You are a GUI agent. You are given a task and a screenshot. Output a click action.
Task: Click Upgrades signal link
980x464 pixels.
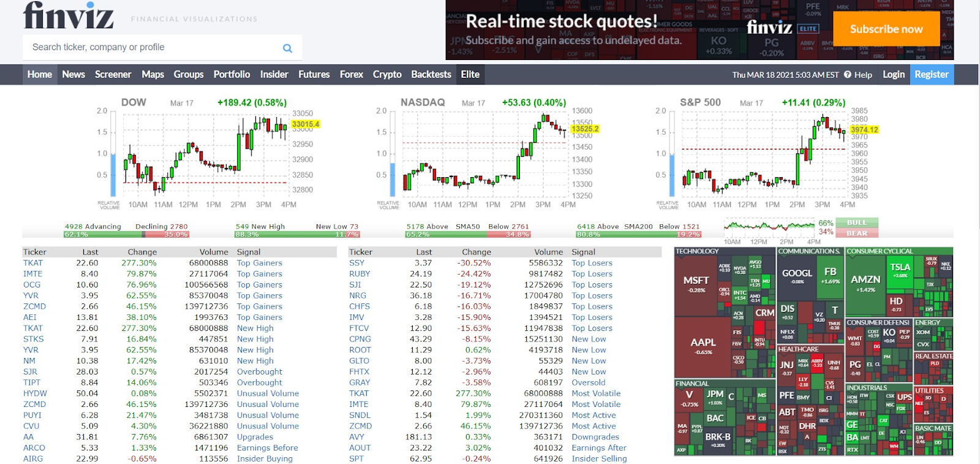click(255, 437)
